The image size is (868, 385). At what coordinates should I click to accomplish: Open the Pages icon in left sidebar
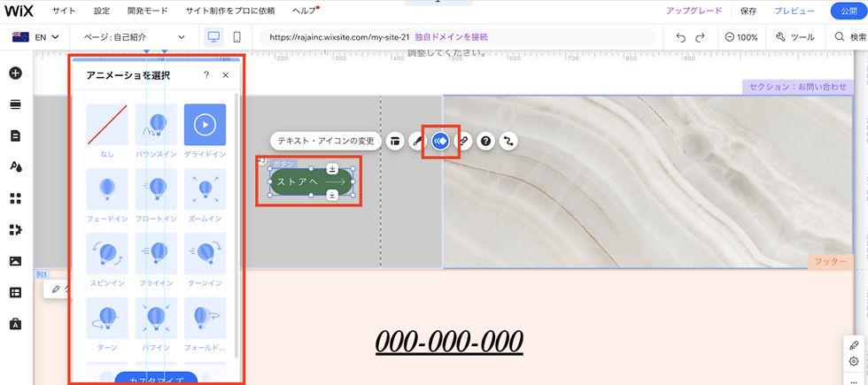pyautogui.click(x=16, y=136)
